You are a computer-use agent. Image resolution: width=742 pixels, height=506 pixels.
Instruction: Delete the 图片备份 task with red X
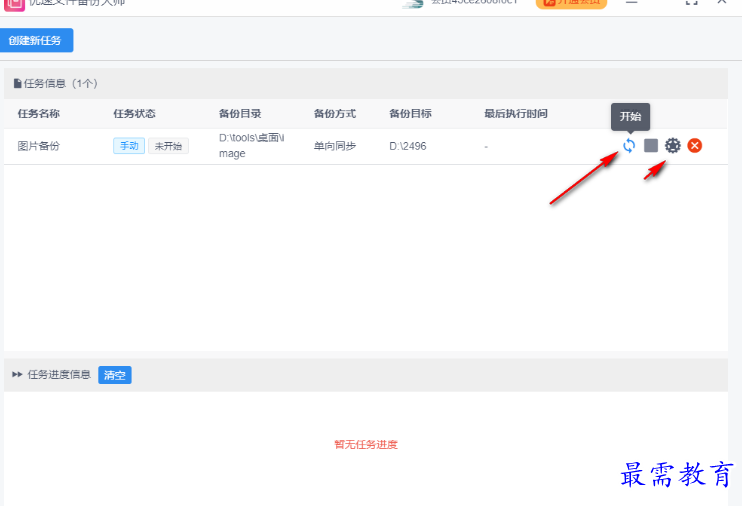(695, 146)
